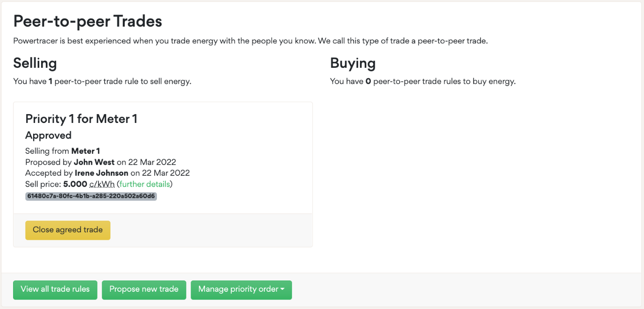Click the Powertracer description paragraph
This screenshot has width=644, height=309.
250,41
